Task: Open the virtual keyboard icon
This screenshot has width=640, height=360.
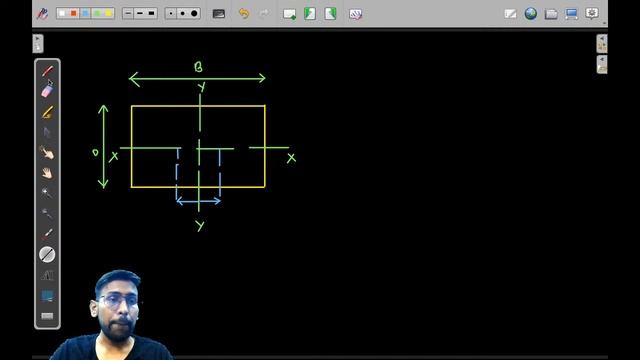Action: [x=47, y=316]
